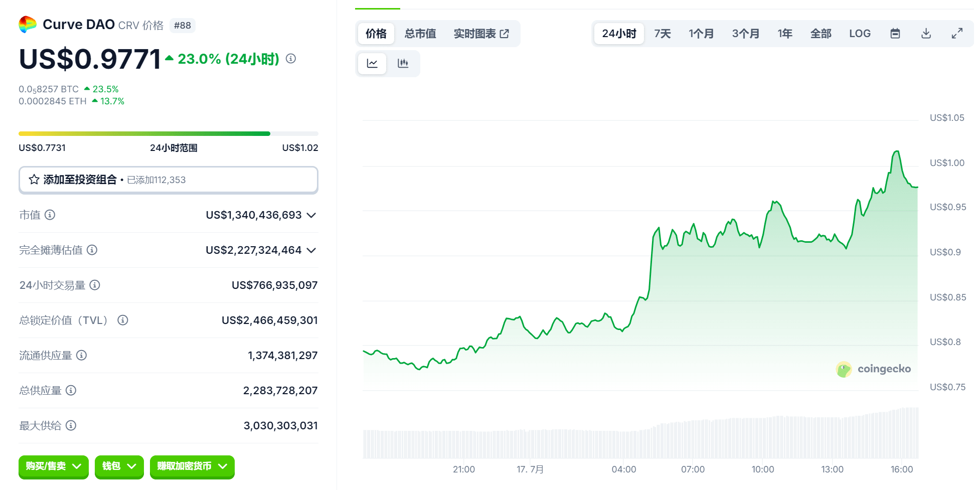The image size is (980, 490).
Task: Click the Curve DAO logo icon
Action: click(28, 25)
